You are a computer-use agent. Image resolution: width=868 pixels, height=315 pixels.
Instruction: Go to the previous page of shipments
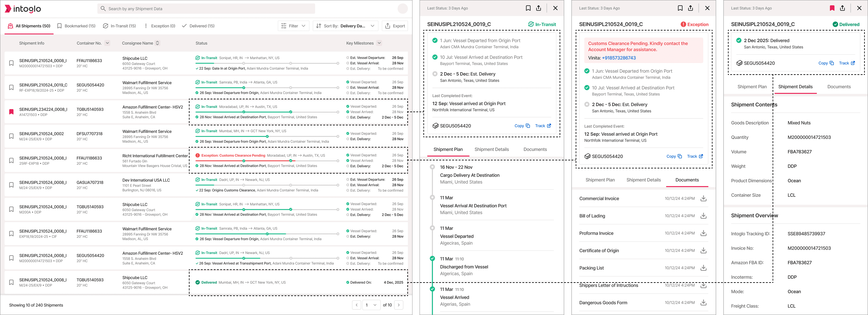(x=357, y=305)
